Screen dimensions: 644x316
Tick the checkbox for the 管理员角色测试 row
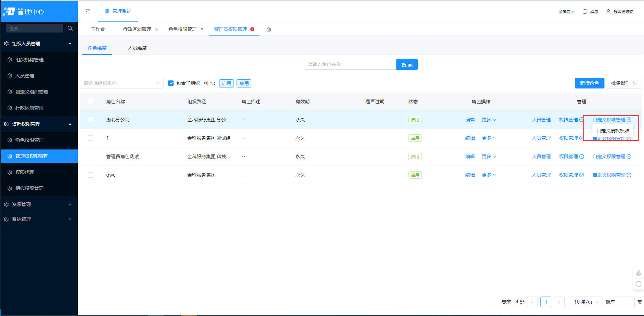tap(90, 156)
